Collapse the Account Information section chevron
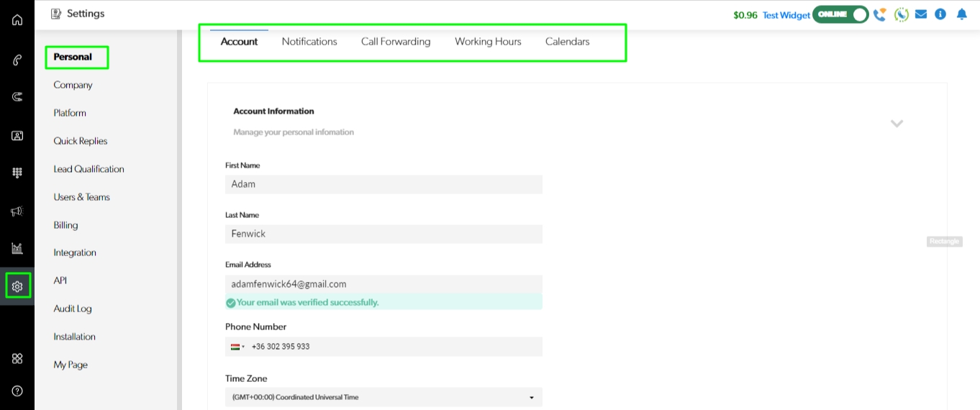This screenshot has width=980, height=410. click(897, 124)
